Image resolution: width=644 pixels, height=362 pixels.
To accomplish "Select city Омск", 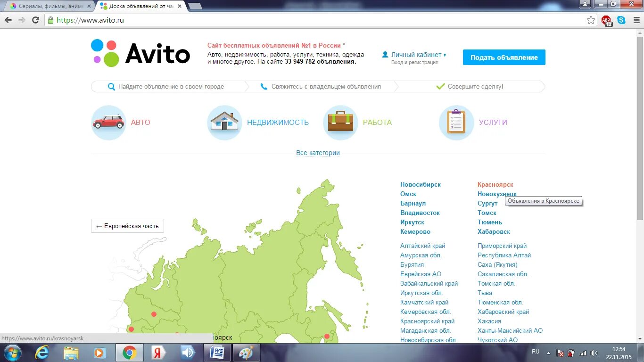I will pos(408,194).
